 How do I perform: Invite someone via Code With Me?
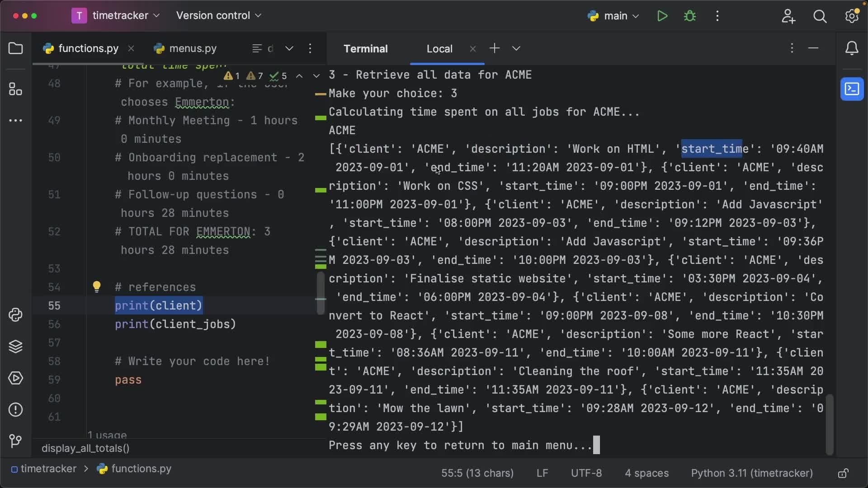(x=788, y=16)
